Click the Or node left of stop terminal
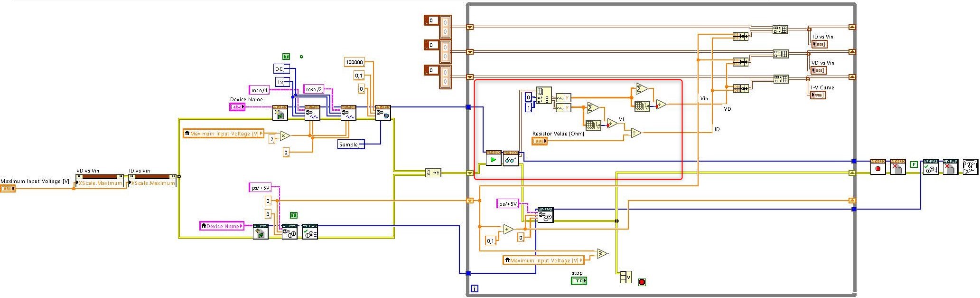The image size is (980, 298). pyautogui.click(x=626, y=277)
